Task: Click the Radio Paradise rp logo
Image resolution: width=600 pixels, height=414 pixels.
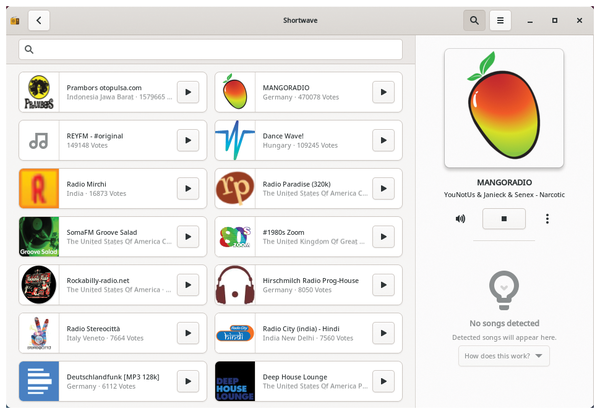Action: (235, 188)
